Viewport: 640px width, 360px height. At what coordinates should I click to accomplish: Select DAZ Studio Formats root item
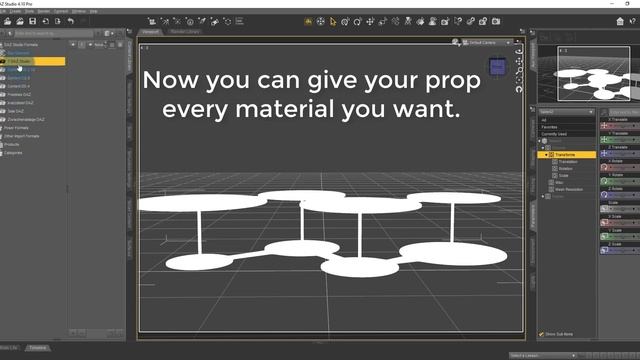pyautogui.click(x=20, y=44)
